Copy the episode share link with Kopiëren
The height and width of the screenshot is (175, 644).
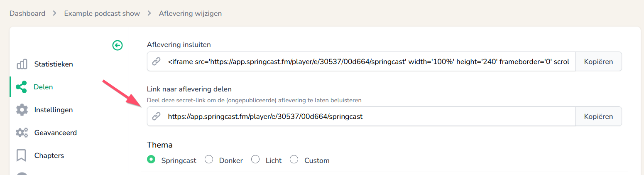point(598,116)
